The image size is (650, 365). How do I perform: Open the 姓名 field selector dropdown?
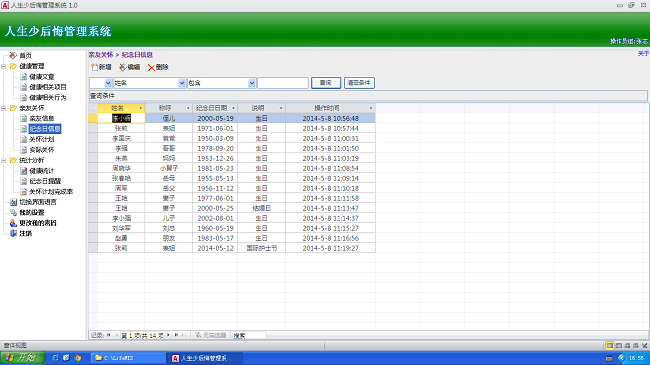click(182, 83)
